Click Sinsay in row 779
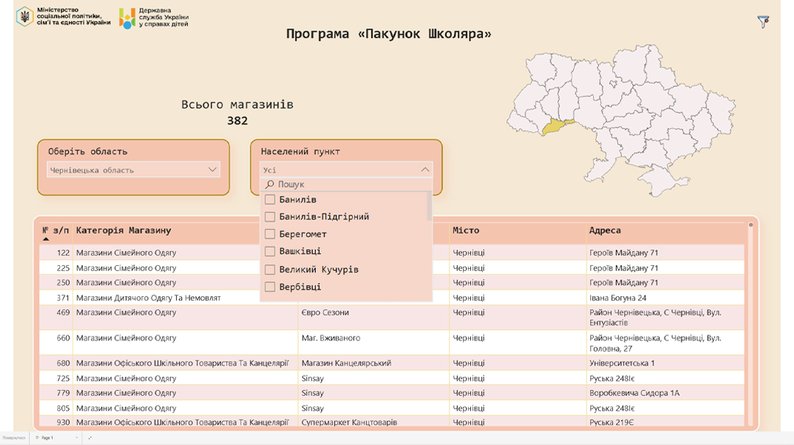The width and height of the screenshot is (794, 445). point(312,393)
